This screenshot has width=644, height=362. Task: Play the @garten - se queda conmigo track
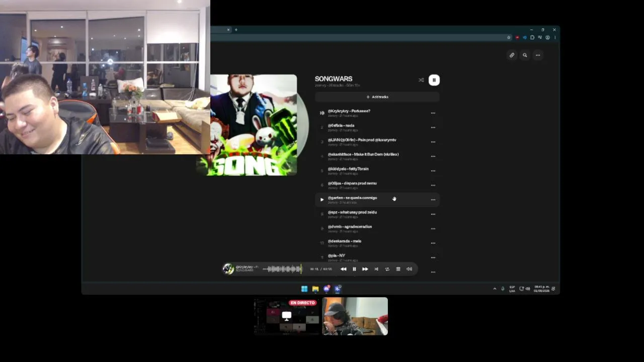coord(322,200)
